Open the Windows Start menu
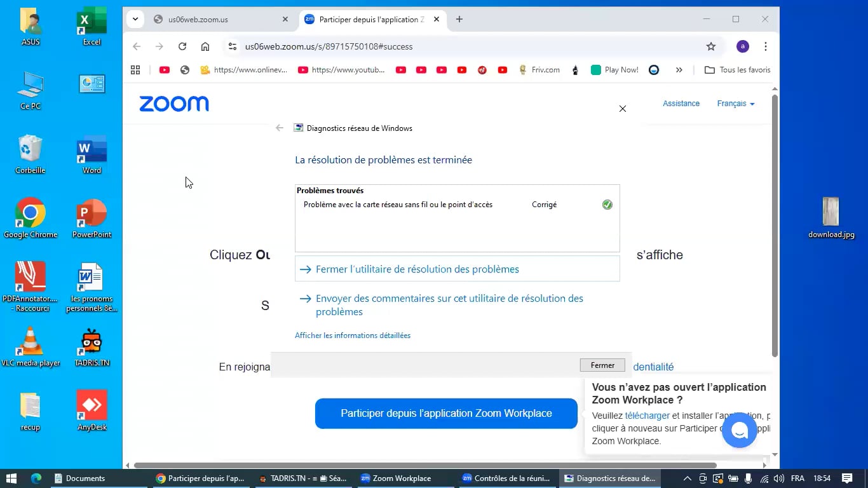The image size is (868, 488). (11, 478)
